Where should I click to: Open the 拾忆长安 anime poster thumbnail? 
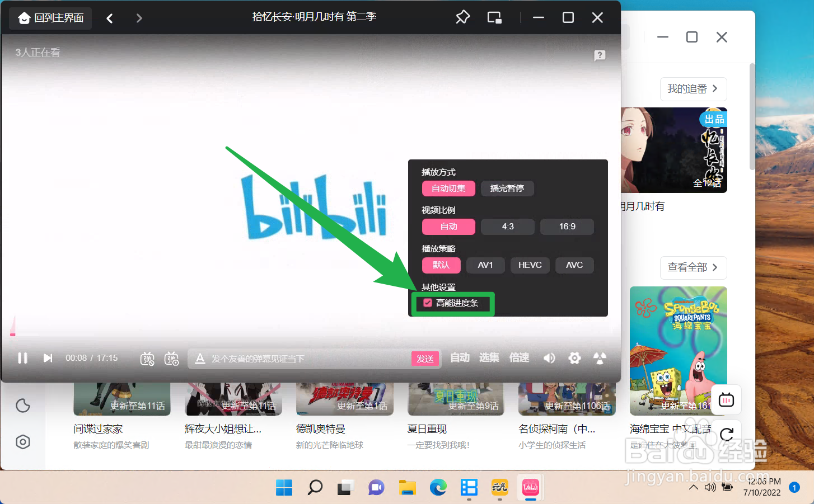pos(674,150)
